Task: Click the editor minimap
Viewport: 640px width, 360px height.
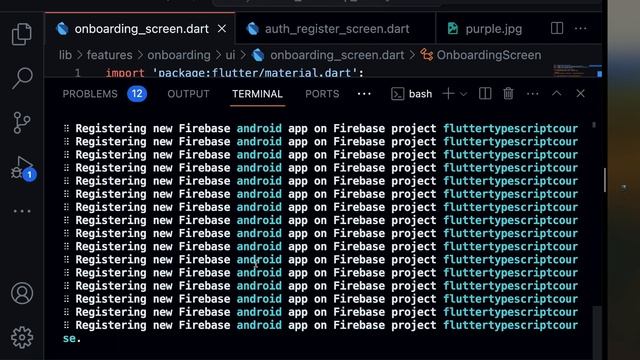Action: click(577, 71)
